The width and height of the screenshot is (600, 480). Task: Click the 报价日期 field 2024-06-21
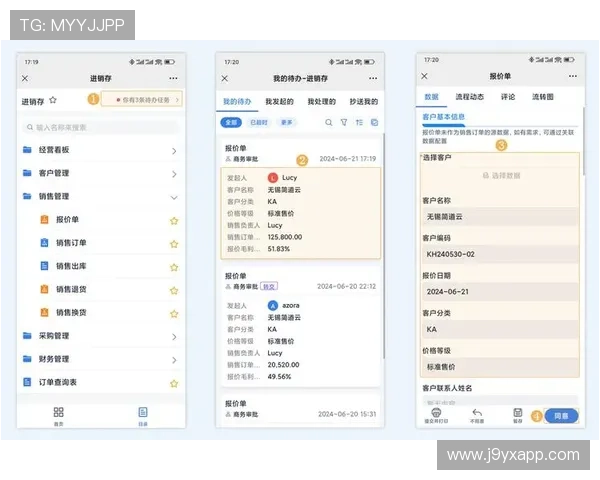coord(500,292)
